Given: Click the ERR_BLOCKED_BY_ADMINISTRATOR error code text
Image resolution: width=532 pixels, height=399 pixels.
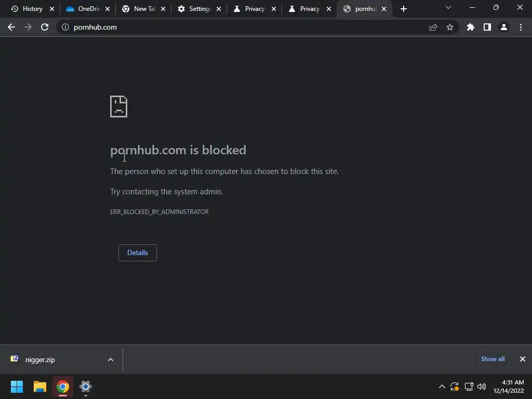Looking at the screenshot, I should 159,212.
